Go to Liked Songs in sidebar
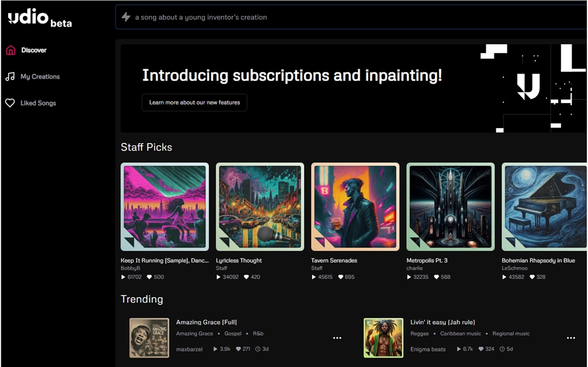 (x=31, y=103)
